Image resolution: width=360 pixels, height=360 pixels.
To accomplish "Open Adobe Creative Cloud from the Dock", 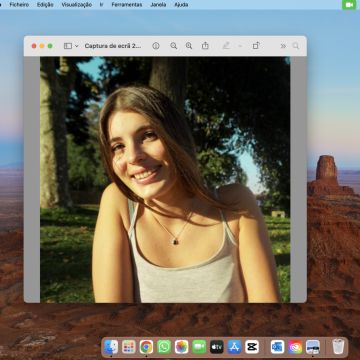I will (295, 347).
